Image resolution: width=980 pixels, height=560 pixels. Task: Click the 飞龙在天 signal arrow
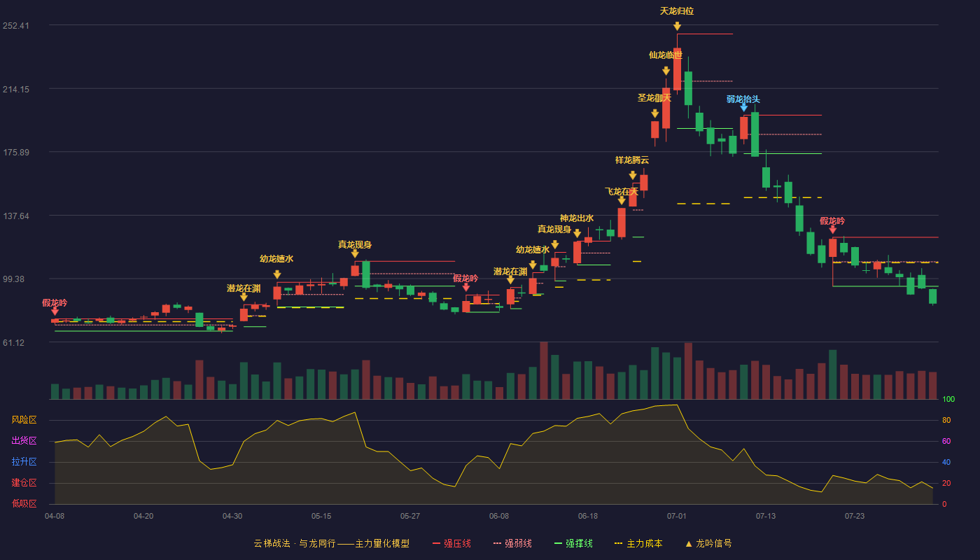pos(622,200)
